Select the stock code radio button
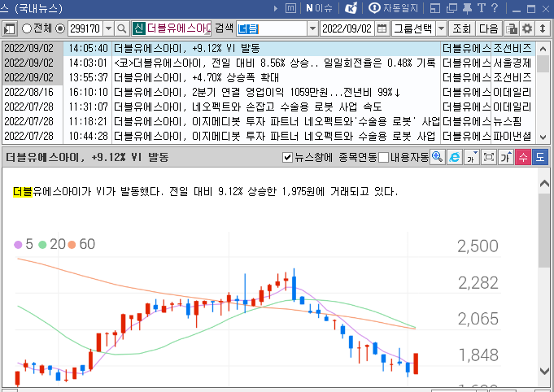Screen dimensions: 554x392 point(60,28)
